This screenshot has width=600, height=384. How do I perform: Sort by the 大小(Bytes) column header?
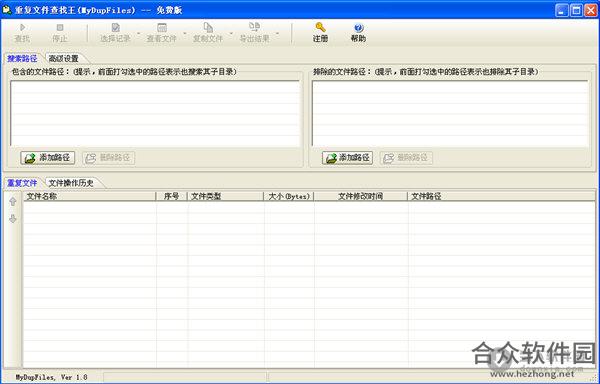click(x=289, y=196)
